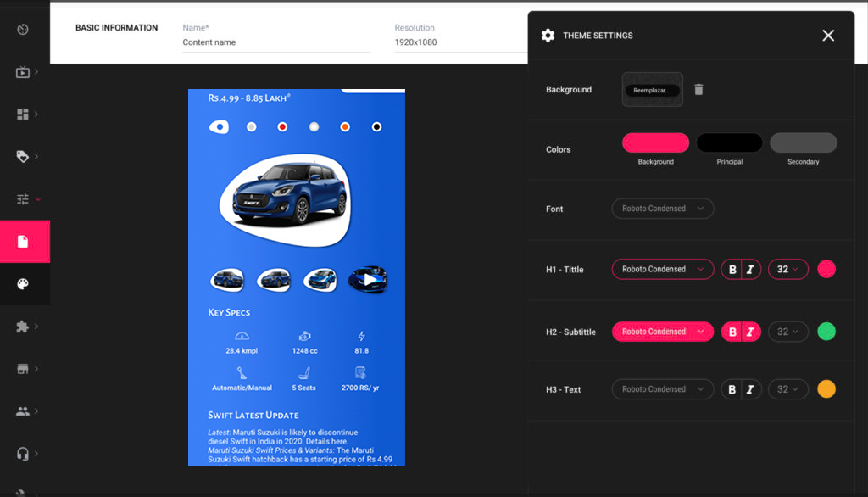
Task: Click the Details here link
Action: tap(326, 442)
